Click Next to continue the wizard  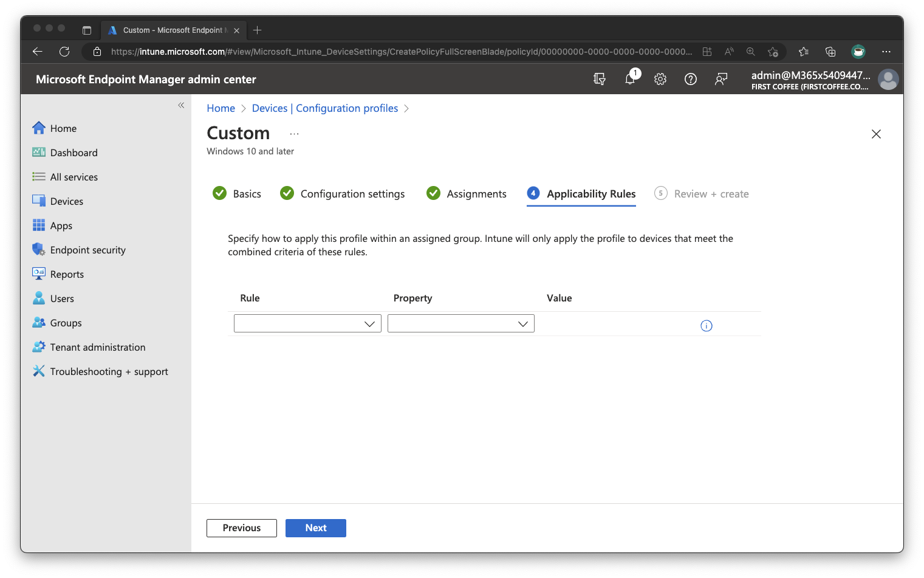315,528
